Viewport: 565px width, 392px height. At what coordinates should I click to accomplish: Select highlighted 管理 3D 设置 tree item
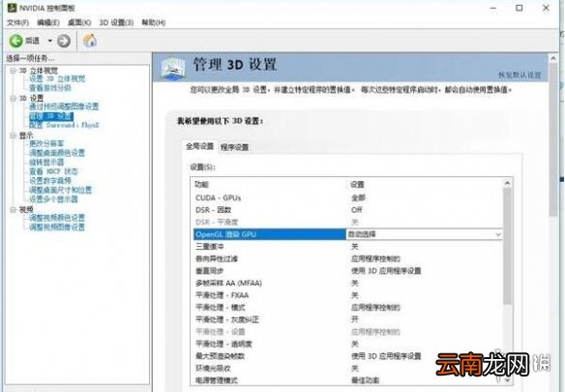pos(51,116)
